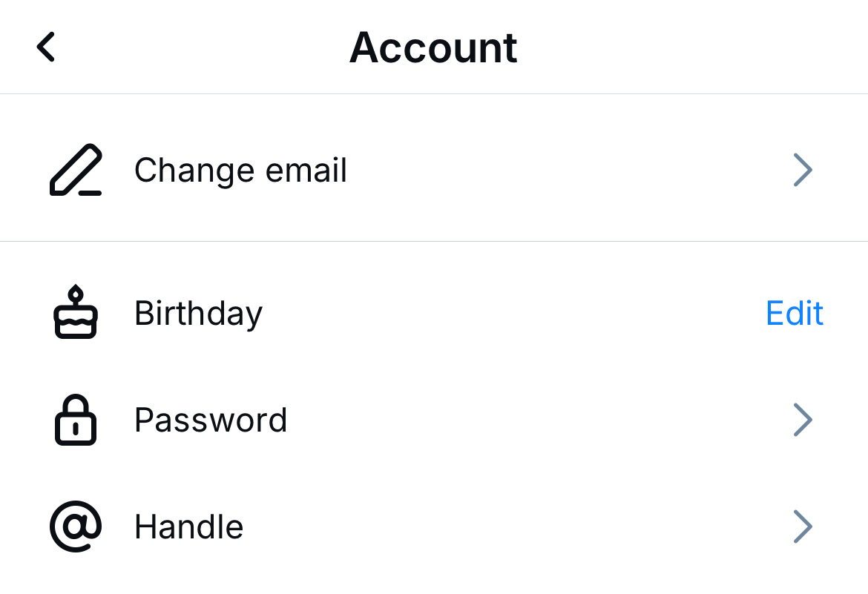Screen dimensions: 868x594
Task: Click the Account title heading
Action: pyautogui.click(x=433, y=47)
